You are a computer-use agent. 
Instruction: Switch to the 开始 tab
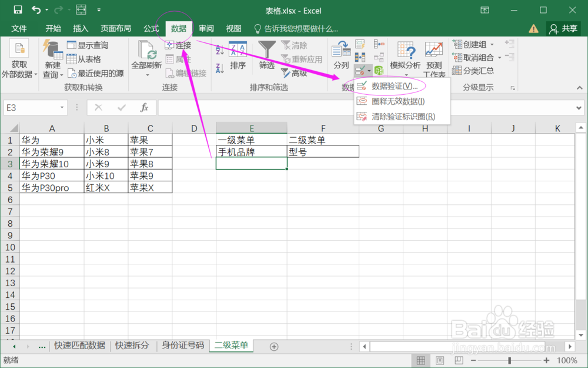coord(53,28)
